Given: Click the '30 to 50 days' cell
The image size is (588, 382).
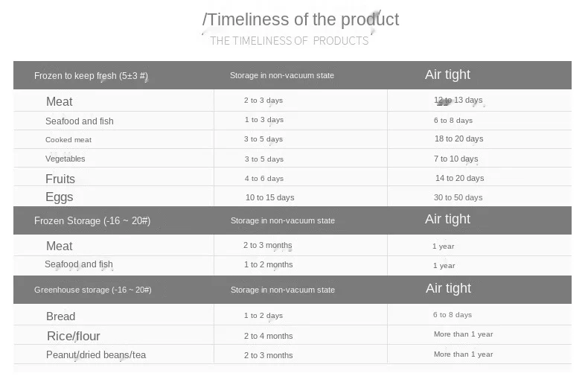Looking at the screenshot, I should (x=458, y=197).
